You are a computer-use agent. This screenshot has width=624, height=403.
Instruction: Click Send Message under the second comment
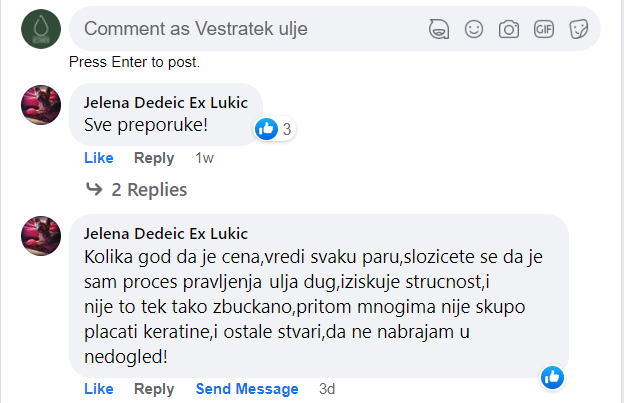[x=247, y=389]
